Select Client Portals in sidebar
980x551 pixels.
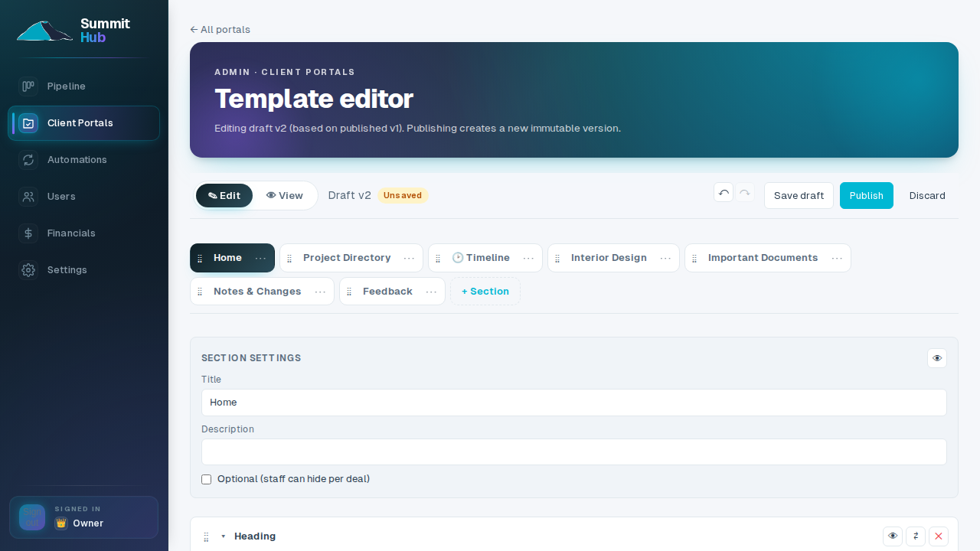coord(83,123)
